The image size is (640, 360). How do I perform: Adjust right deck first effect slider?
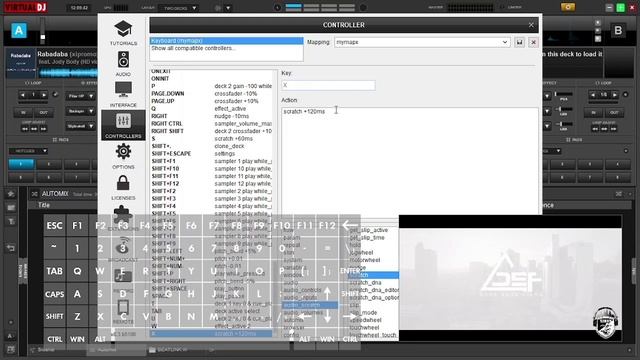click(x=563, y=94)
